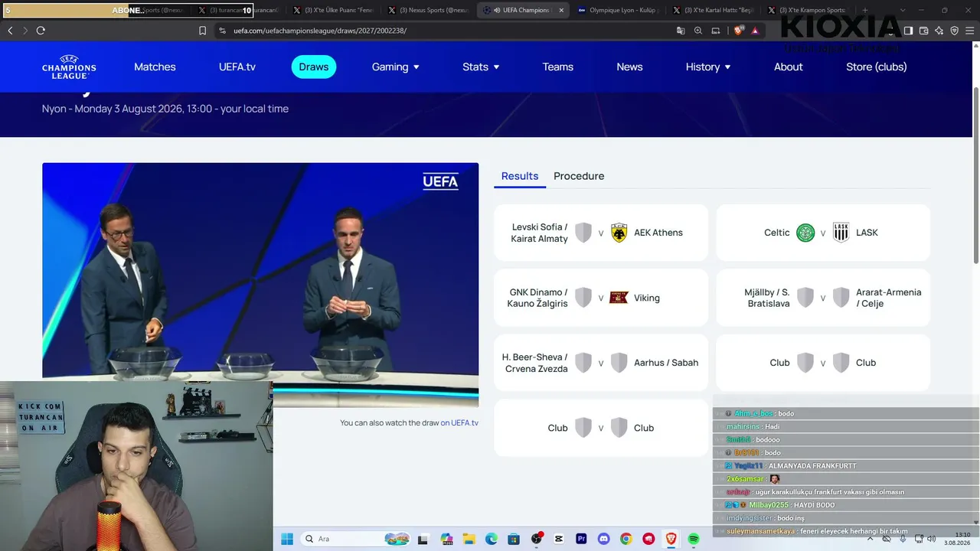The image size is (980, 551).
Task: Follow the 'on UEFA.tv' link
Action: 459,422
